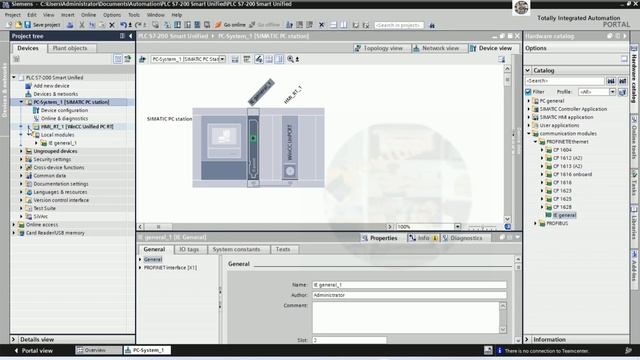The width and height of the screenshot is (640, 360).
Task: Select the IE general module in device rack
Action: pyautogui.click(x=253, y=148)
